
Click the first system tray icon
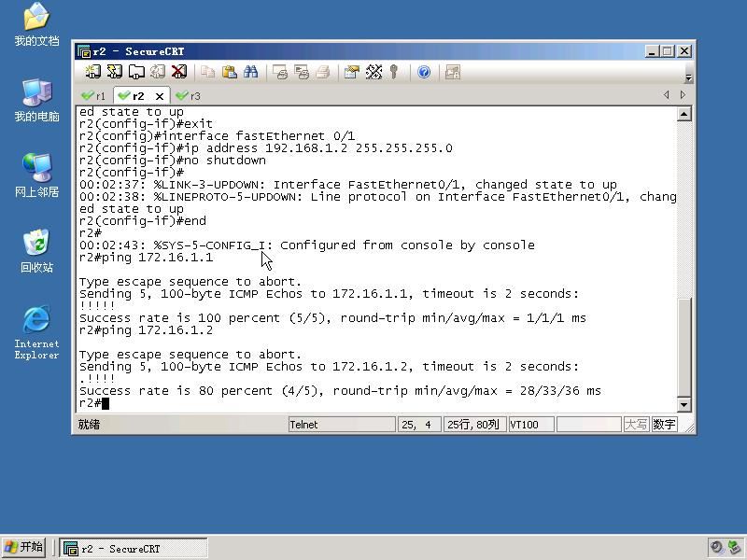716,547
